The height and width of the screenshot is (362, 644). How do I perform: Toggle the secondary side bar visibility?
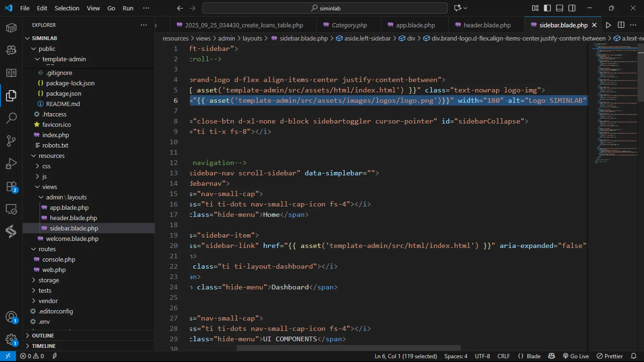[x=572, y=8]
